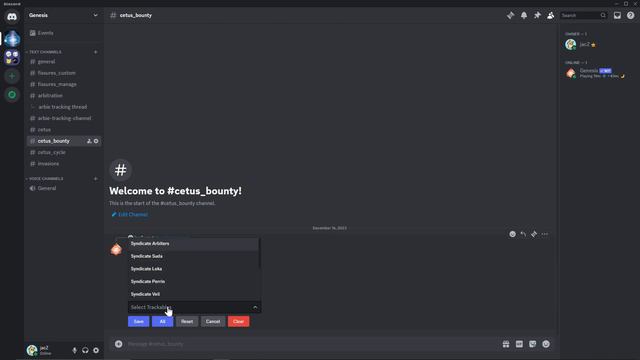Click create invite icon on cetus_bounty
This screenshot has height=360, width=640.
[89, 141]
